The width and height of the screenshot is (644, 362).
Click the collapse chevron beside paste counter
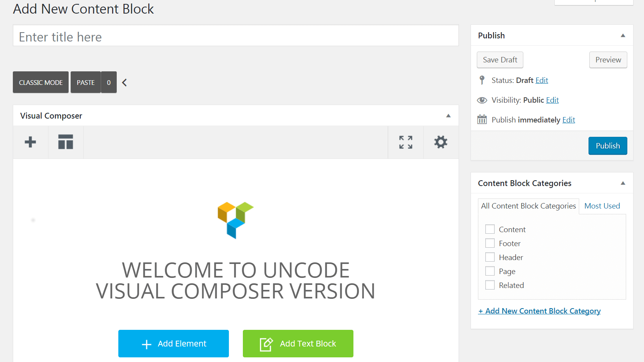(125, 83)
